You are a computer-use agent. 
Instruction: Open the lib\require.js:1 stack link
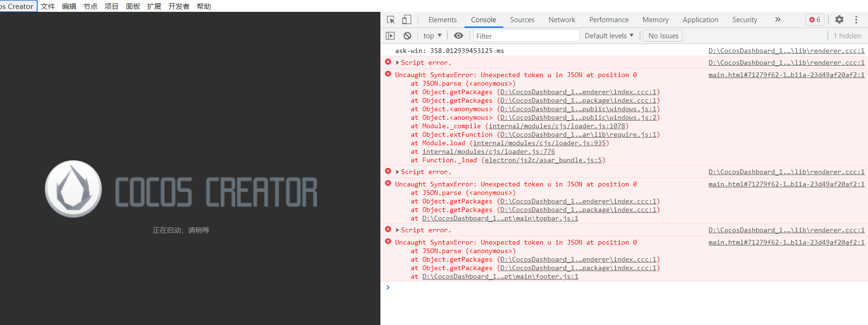click(x=579, y=134)
